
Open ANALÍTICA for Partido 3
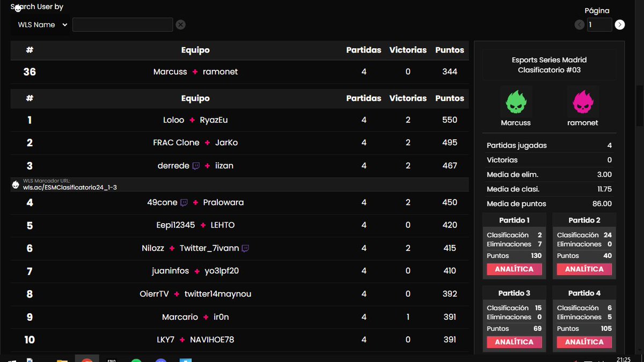[514, 342]
